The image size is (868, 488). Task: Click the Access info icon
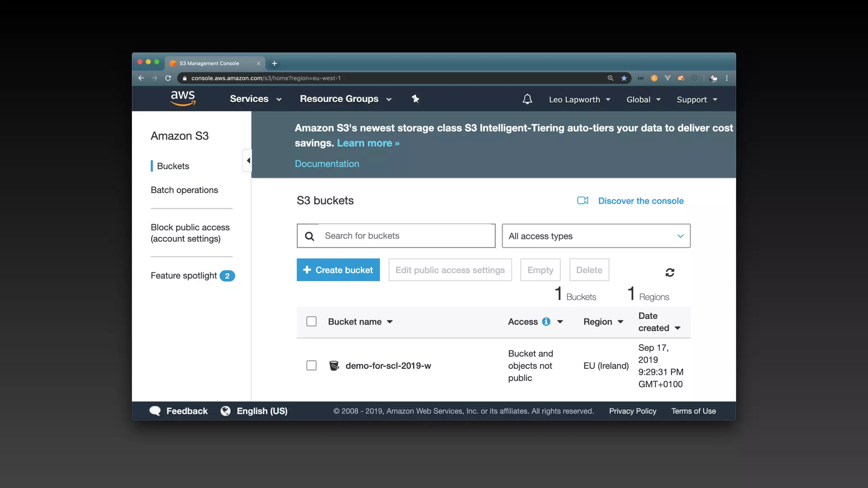click(x=546, y=322)
